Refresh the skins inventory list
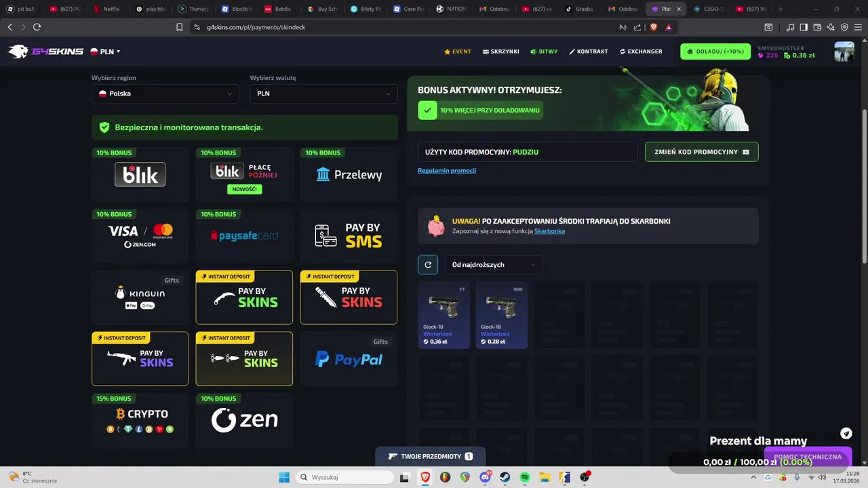The image size is (868, 488). coord(428,265)
